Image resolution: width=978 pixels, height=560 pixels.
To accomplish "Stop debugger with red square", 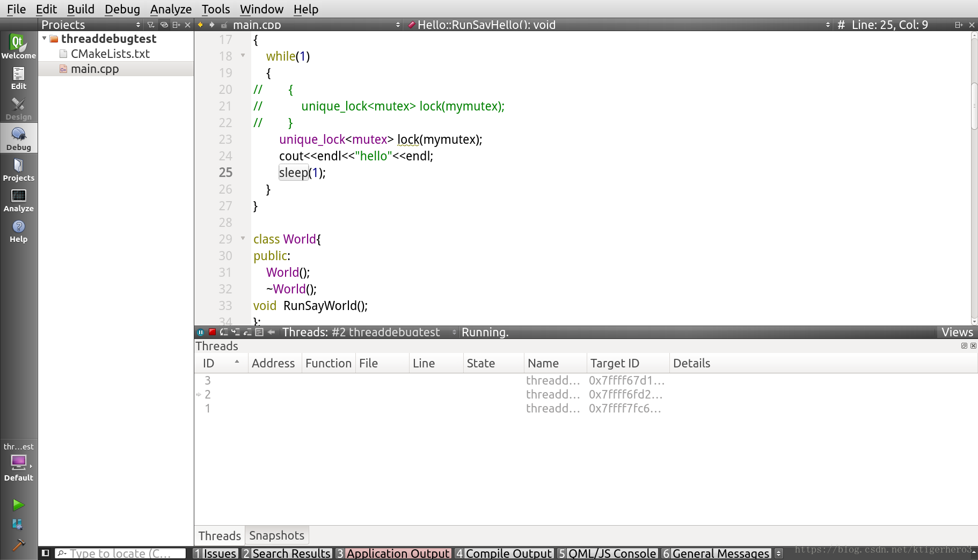I will coord(212,332).
